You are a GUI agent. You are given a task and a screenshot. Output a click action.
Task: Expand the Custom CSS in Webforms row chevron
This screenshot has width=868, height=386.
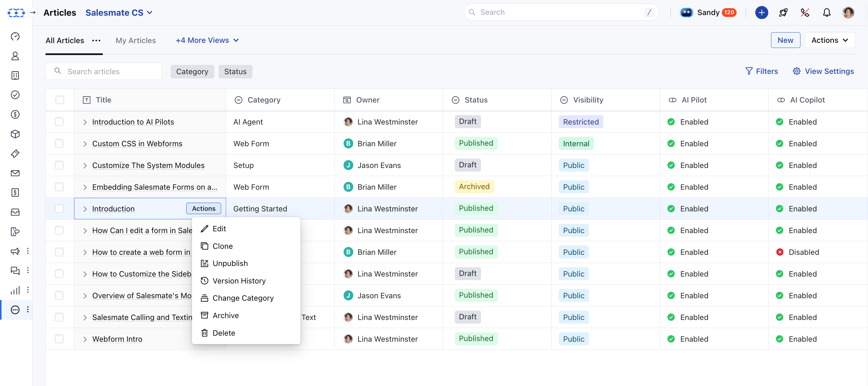[85, 144]
